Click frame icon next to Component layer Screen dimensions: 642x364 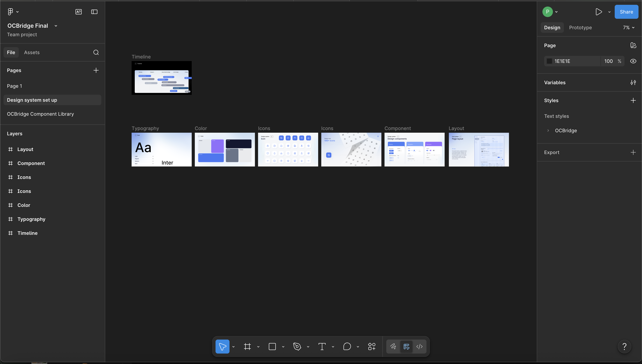point(10,163)
